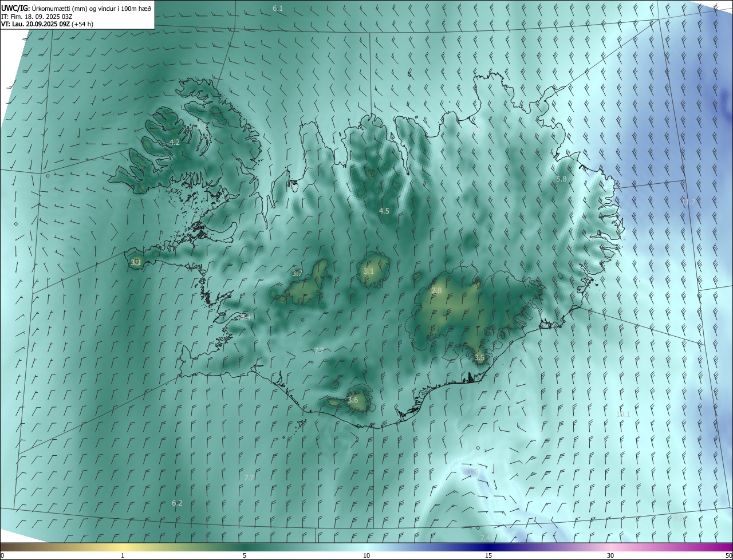The image size is (733, 560).
Task: Select the IT: Fim. 18. 09. 2025 03Z line
Action: [37, 16]
